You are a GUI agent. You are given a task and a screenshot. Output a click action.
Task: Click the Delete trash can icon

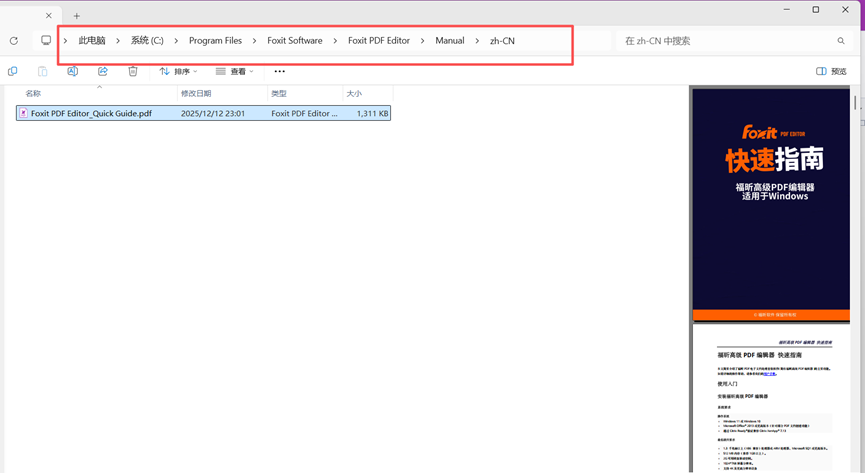coord(133,72)
